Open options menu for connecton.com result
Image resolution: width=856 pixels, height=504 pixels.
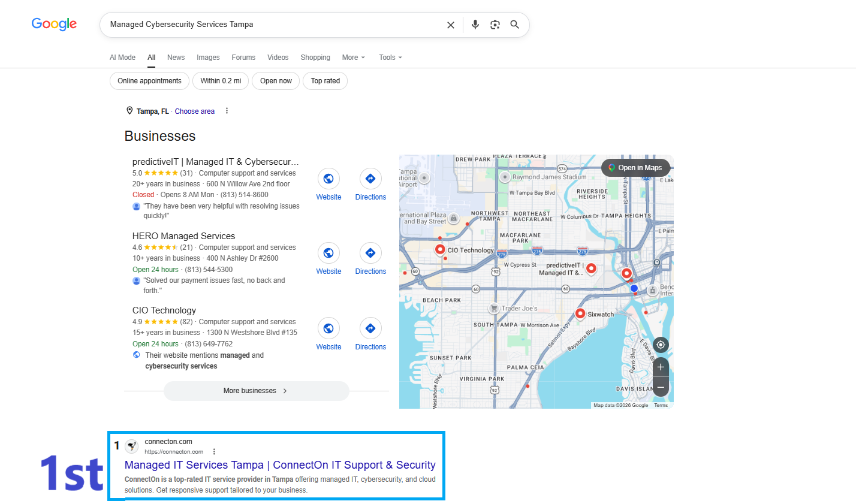pos(214,452)
